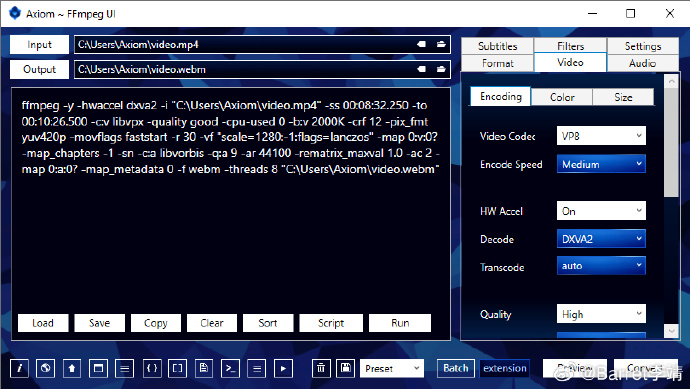Open the website globe icon
690x389 pixels.
[45, 368]
